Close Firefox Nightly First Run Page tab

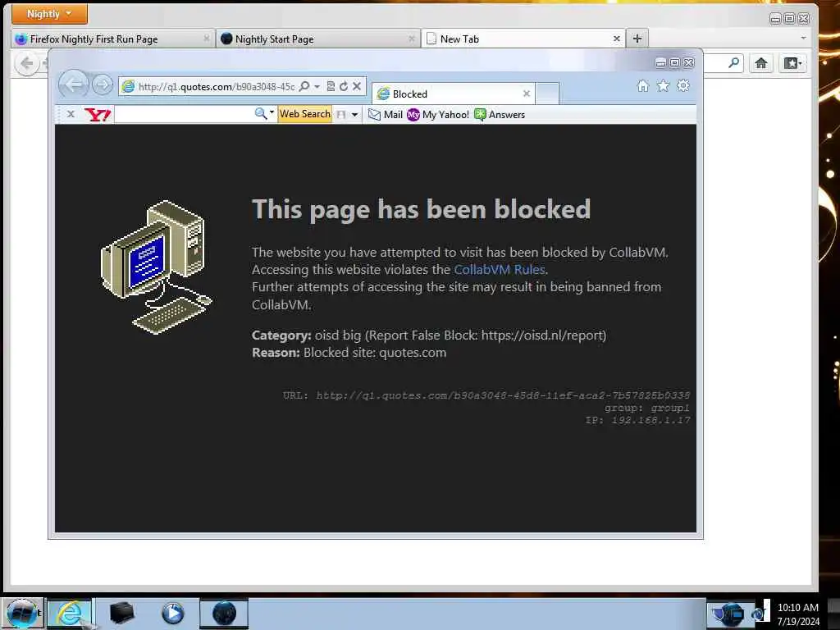click(x=206, y=39)
